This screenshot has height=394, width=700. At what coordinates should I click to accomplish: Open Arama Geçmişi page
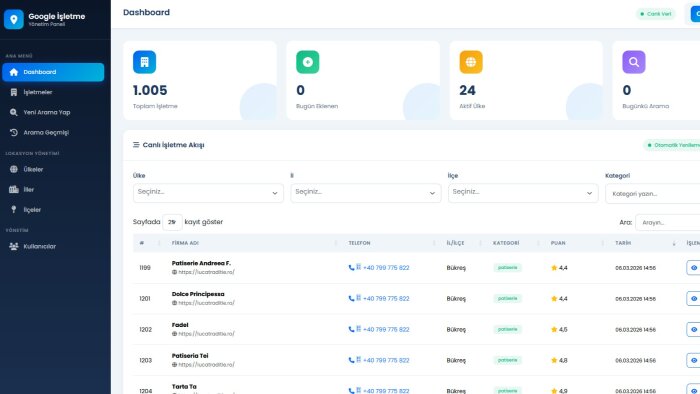pyautogui.click(x=53, y=132)
